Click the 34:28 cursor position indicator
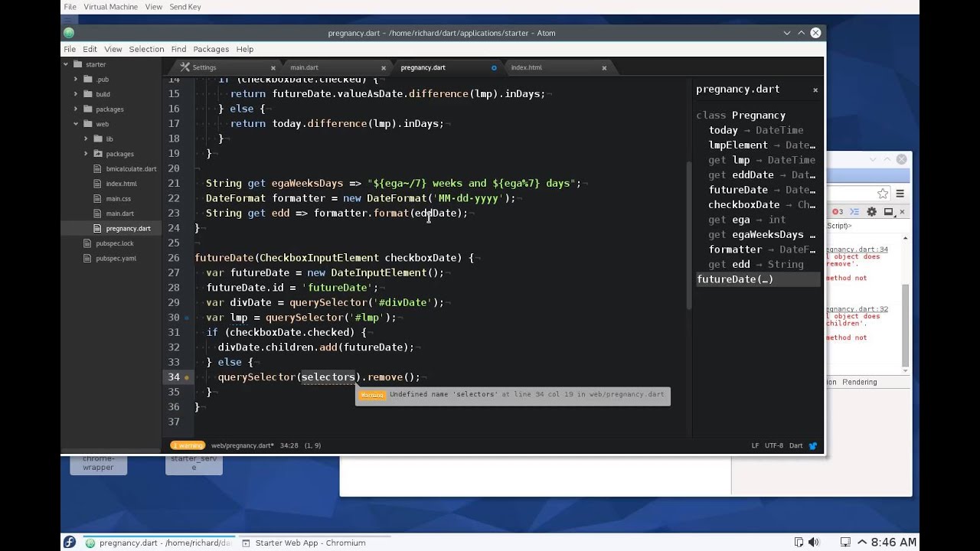The image size is (980, 551). 289,445
